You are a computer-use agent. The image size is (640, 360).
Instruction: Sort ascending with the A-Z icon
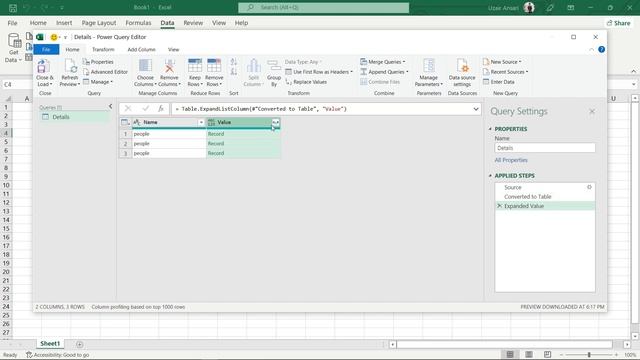click(233, 62)
